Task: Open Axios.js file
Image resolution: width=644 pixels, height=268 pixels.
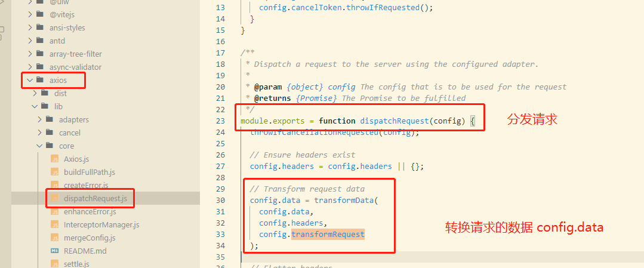Action: tap(76, 159)
